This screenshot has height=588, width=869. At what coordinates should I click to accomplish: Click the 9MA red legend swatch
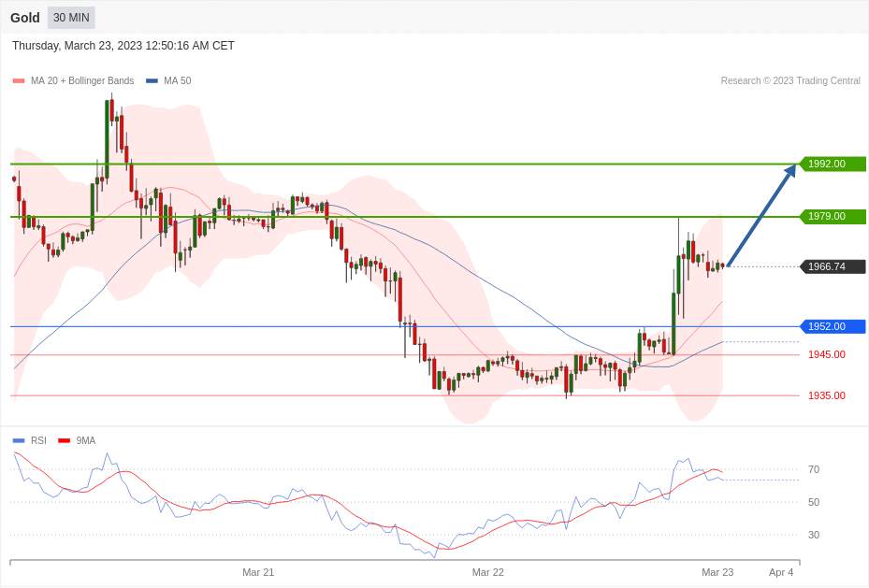tap(65, 440)
